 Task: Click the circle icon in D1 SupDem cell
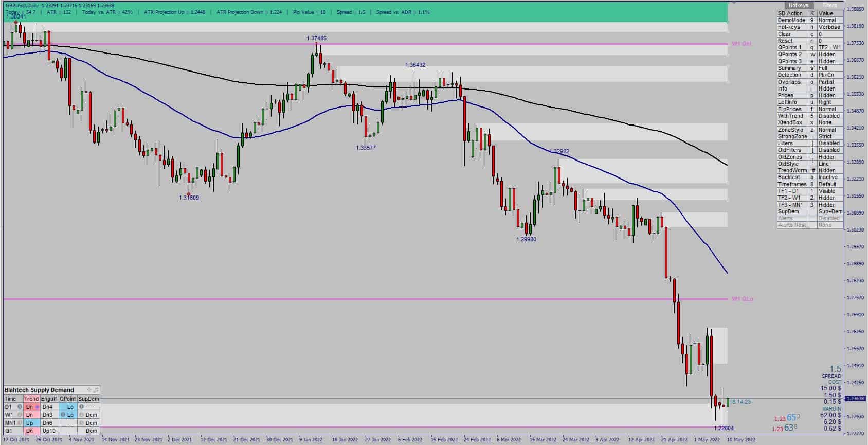coord(81,407)
